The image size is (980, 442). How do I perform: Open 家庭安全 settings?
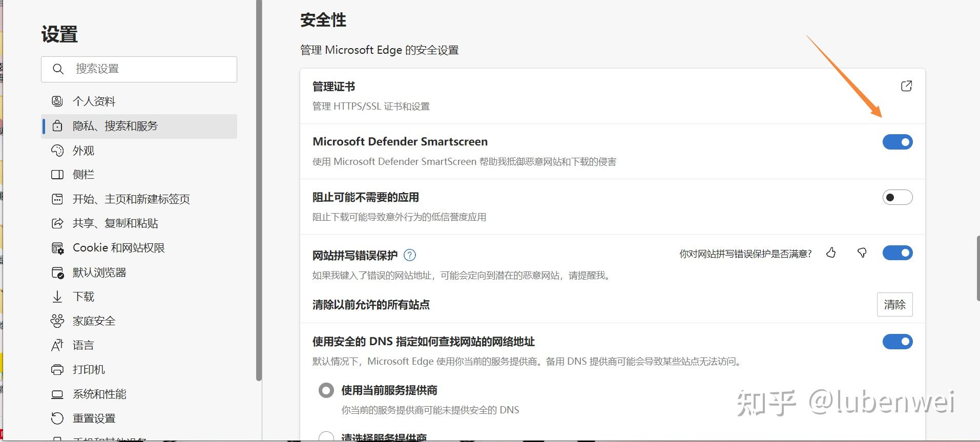pyautogui.click(x=139, y=321)
